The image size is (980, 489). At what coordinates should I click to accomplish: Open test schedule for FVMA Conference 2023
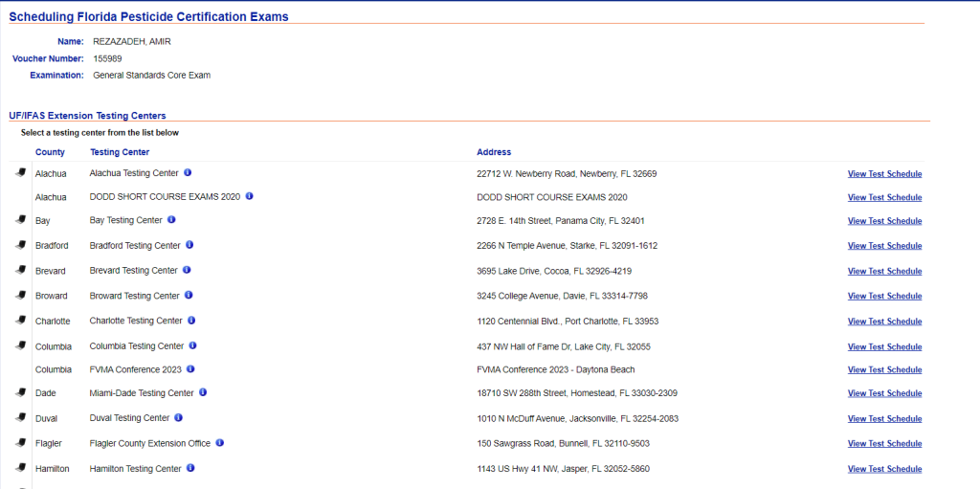[x=884, y=370]
